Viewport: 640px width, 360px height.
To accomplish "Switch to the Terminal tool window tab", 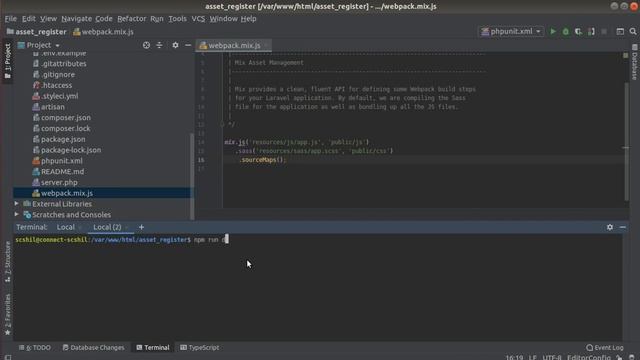I will pos(153,347).
